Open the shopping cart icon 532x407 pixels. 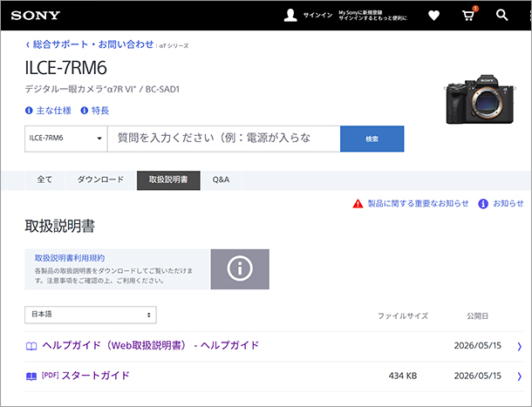tap(468, 16)
